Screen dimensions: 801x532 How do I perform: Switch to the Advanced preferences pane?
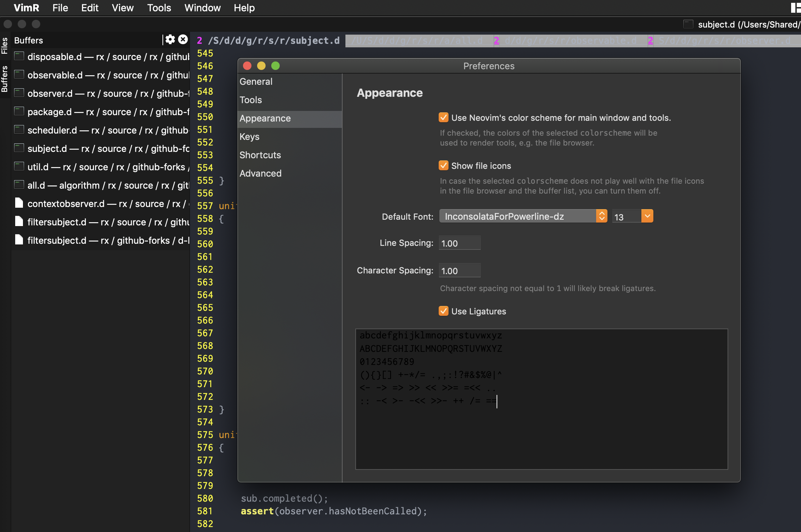[261, 173]
